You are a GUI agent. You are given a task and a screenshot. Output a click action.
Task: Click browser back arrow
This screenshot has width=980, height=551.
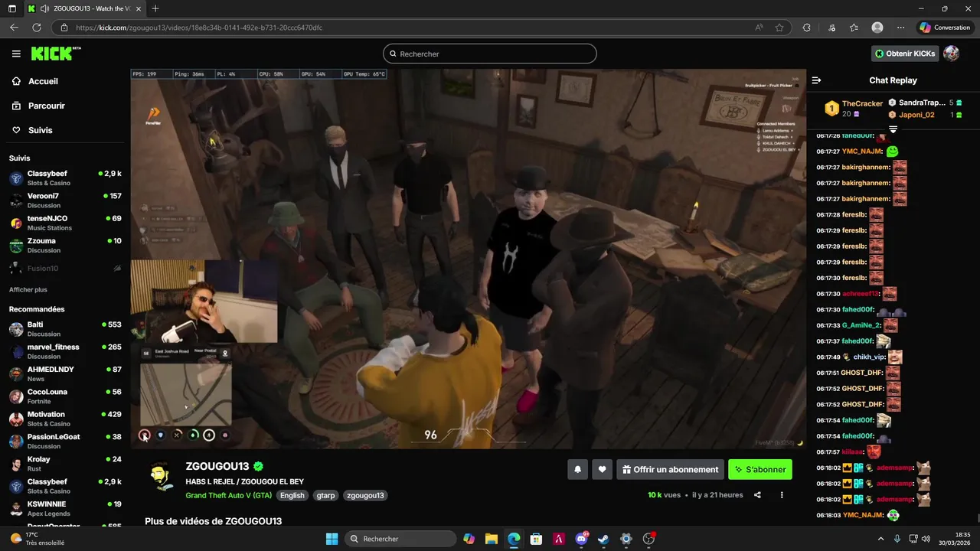click(x=14, y=28)
